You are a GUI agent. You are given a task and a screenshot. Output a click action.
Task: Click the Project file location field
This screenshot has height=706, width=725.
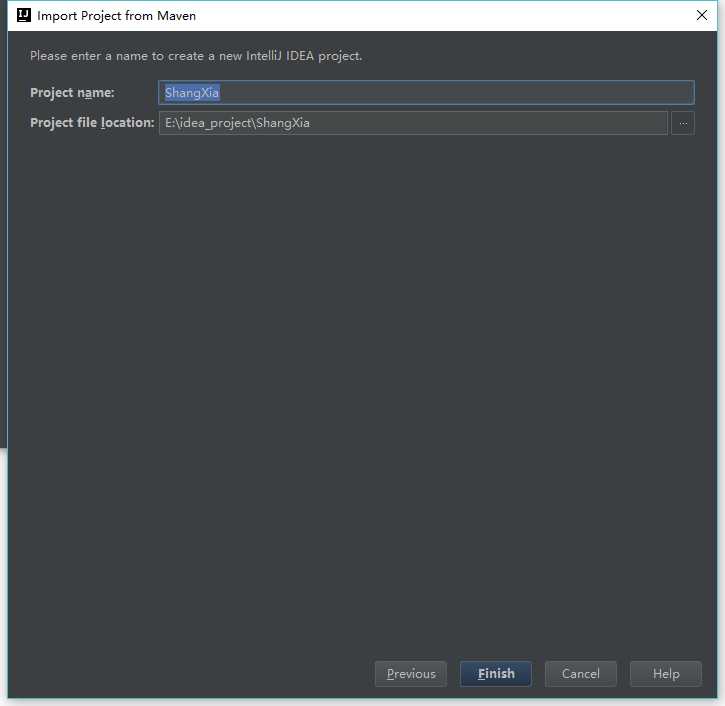(413, 123)
